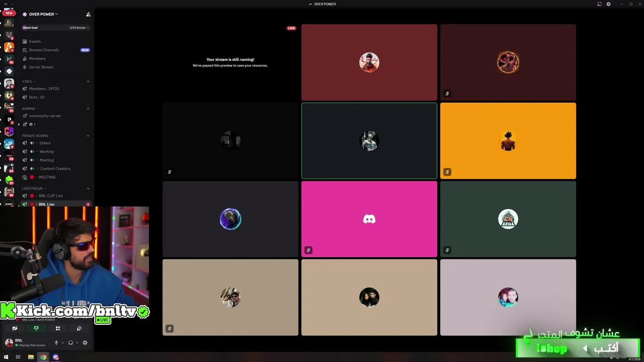Focus the blue orb avatar participant tile
Image resolution: width=644 pixels, height=362 pixels.
230,219
